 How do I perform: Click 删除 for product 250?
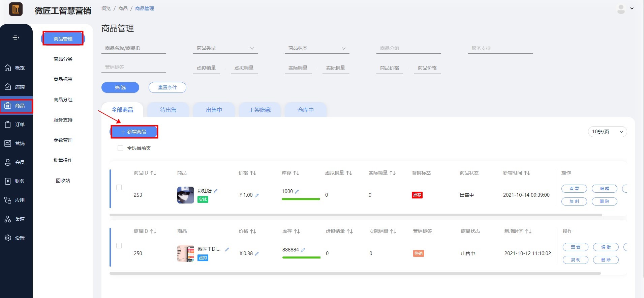(606, 260)
